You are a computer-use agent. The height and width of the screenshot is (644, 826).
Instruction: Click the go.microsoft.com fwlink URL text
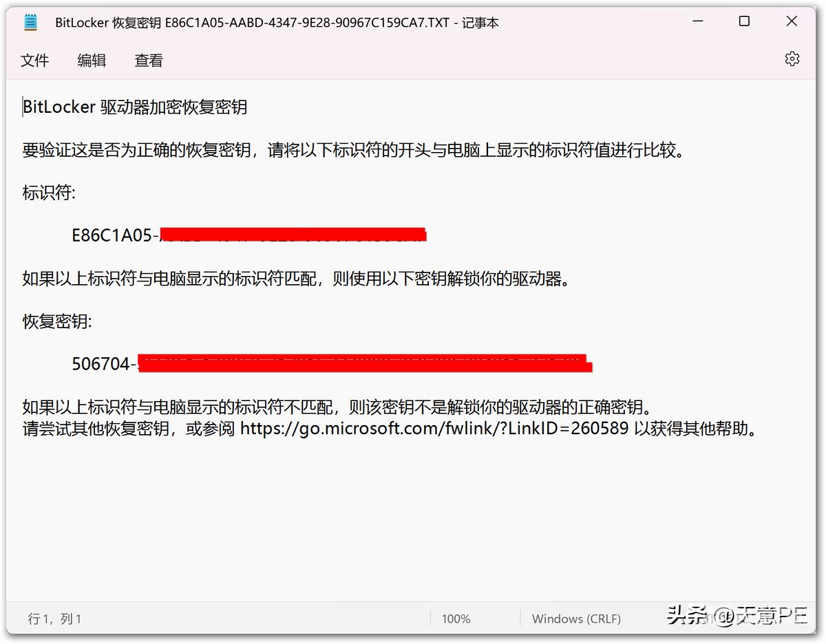click(x=434, y=429)
